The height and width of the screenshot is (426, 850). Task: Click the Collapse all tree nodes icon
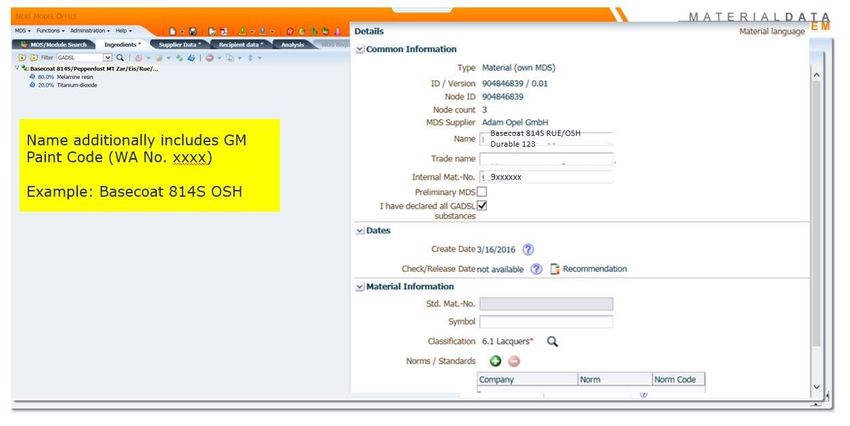click(x=34, y=57)
